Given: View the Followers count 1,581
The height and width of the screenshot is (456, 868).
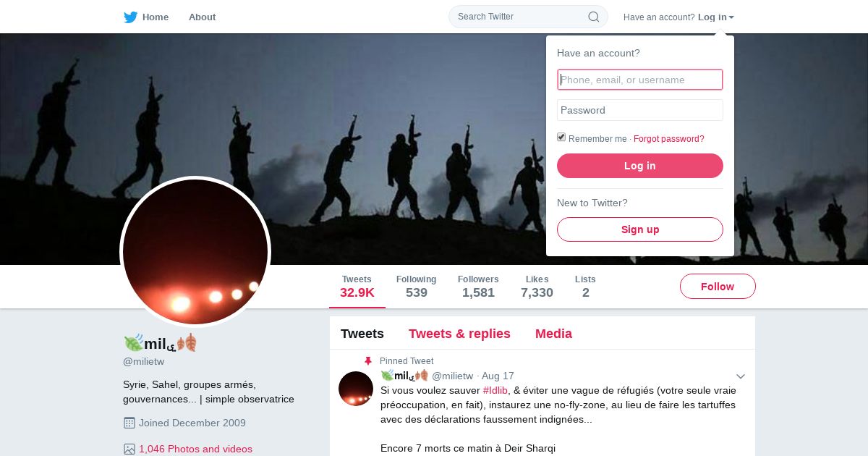Looking at the screenshot, I should pos(478,287).
